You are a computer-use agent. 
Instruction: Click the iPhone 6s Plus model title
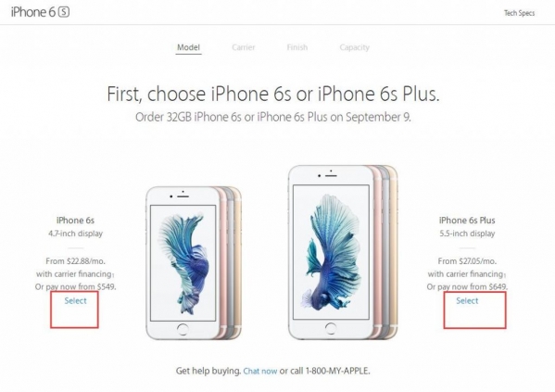pyautogui.click(x=467, y=221)
